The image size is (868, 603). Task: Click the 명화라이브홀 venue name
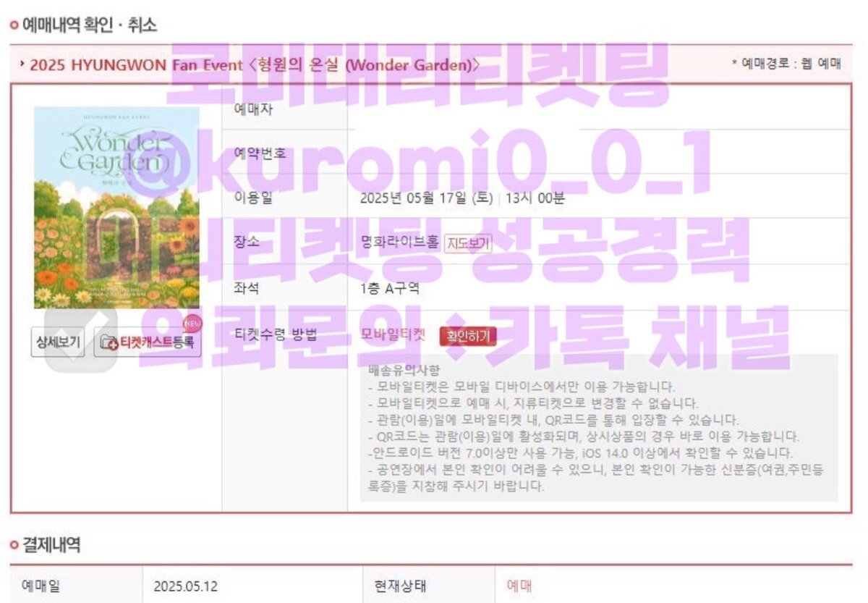[399, 243]
